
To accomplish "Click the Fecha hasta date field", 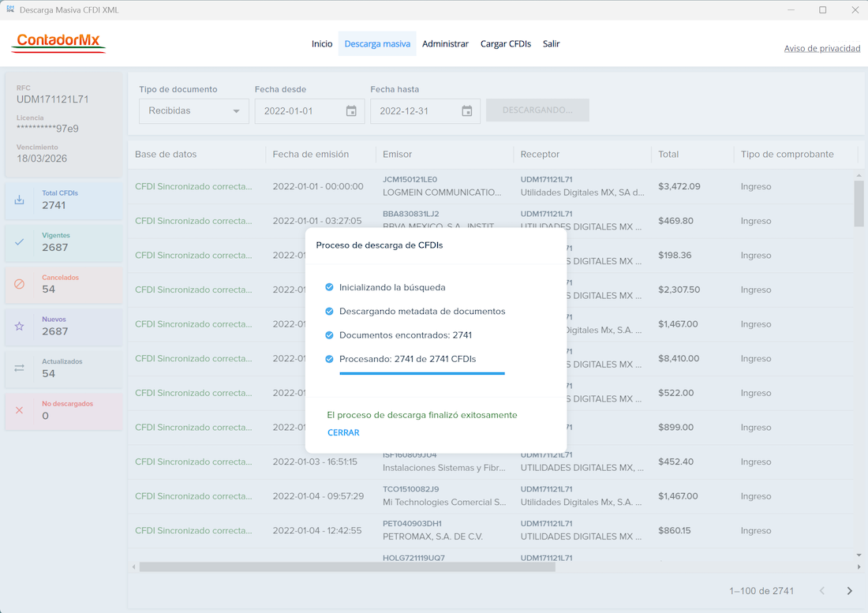I will pyautogui.click(x=425, y=111).
